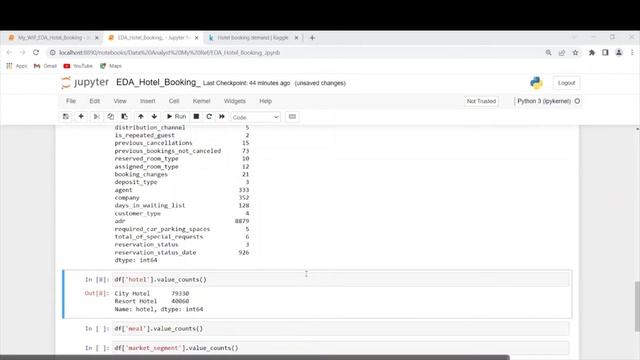The image size is (640, 360).
Task: Open the File menu
Action: point(71,101)
